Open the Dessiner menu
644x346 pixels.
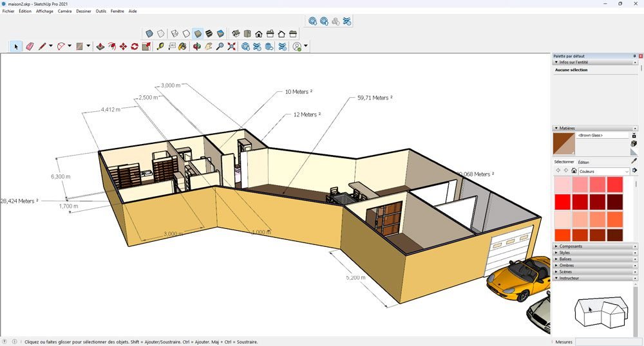[x=84, y=11]
